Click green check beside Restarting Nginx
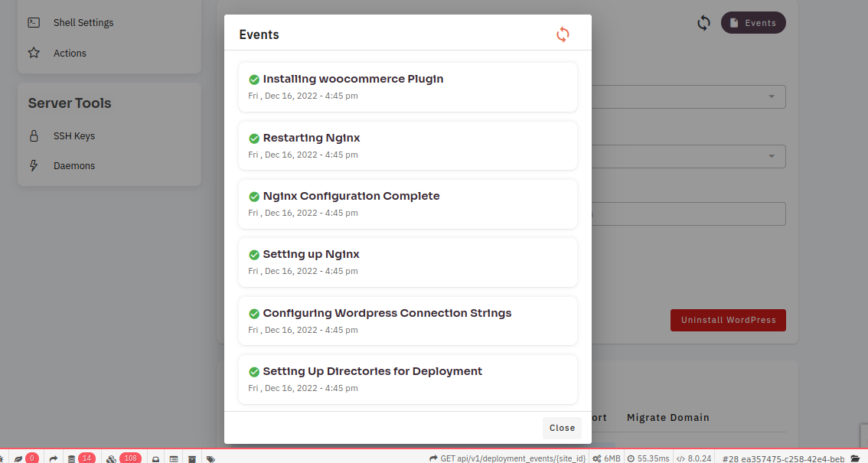The width and height of the screenshot is (868, 463). [254, 139]
